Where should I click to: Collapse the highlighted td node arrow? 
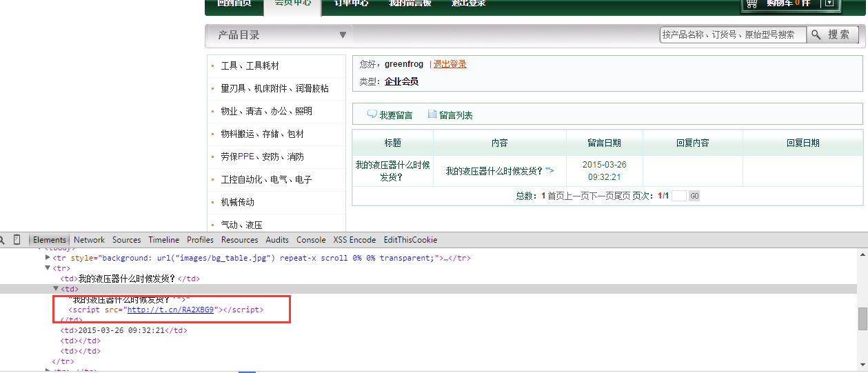pyautogui.click(x=56, y=289)
